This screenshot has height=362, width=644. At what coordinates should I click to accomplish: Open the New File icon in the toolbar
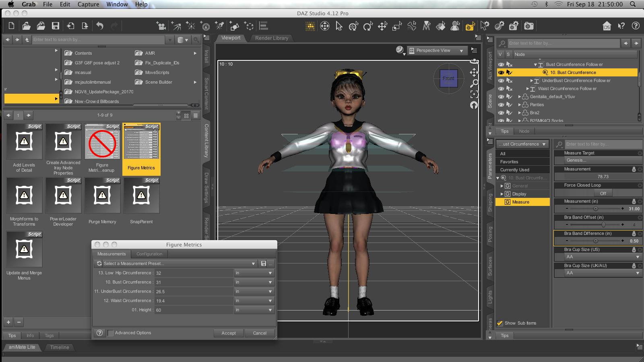pos(11,26)
